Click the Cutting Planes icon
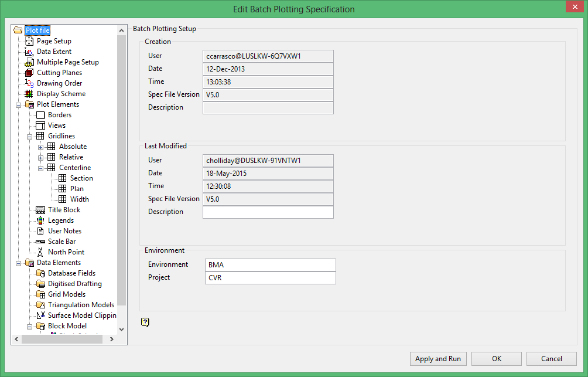The width and height of the screenshot is (588, 377). point(29,73)
